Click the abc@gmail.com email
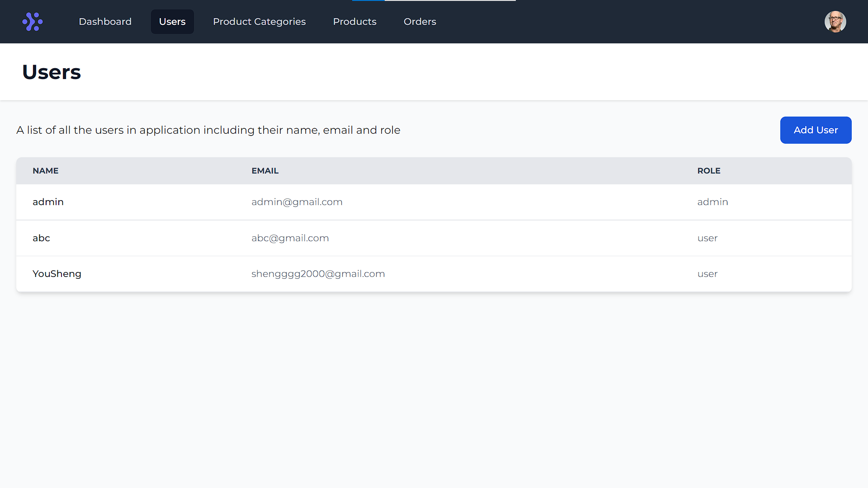This screenshot has height=488, width=868. pos(290,238)
